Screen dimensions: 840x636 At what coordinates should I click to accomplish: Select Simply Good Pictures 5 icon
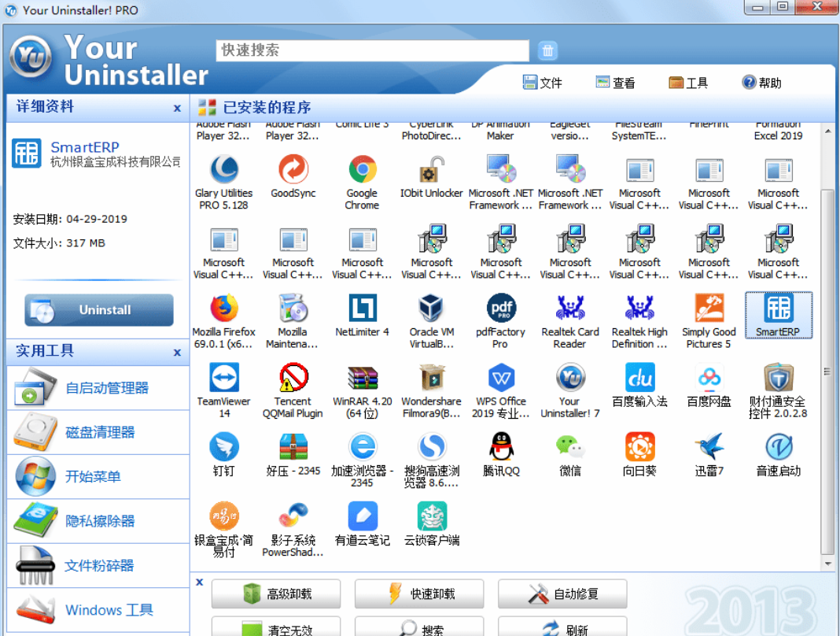(x=709, y=309)
